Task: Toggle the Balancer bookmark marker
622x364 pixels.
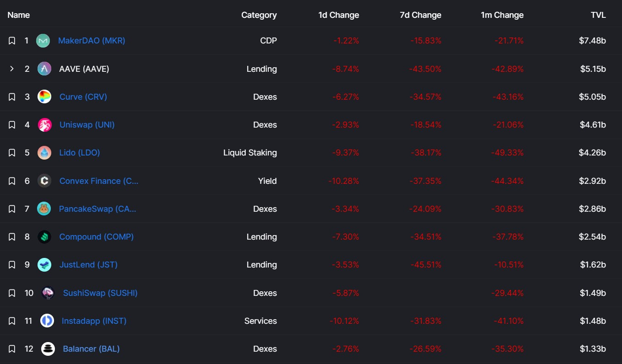Action: 12,348
